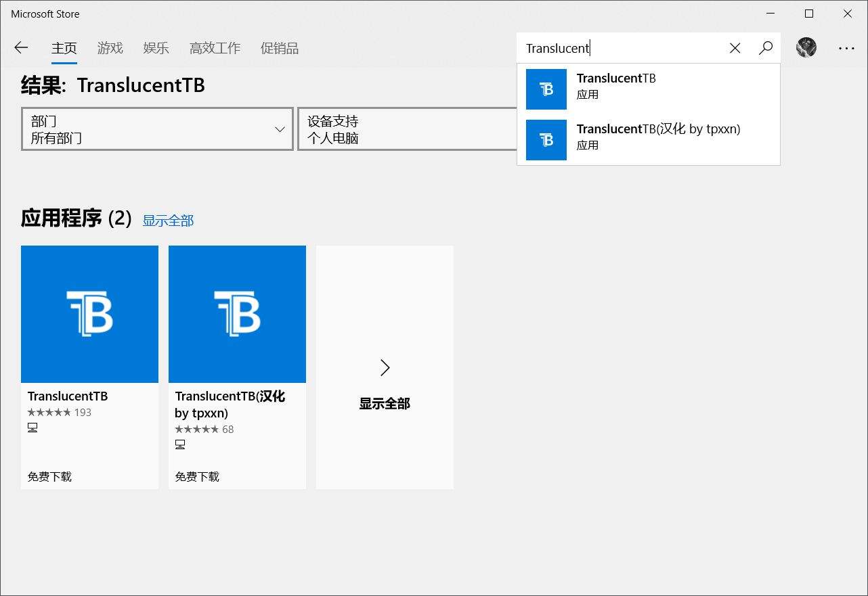Open the 高效工作 tab

click(x=215, y=48)
